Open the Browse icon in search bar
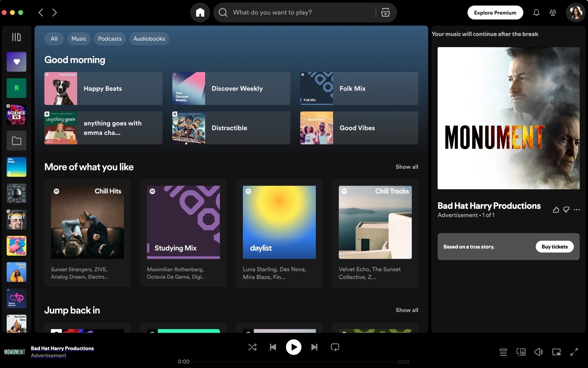Image resolution: width=588 pixels, height=368 pixels. click(385, 13)
